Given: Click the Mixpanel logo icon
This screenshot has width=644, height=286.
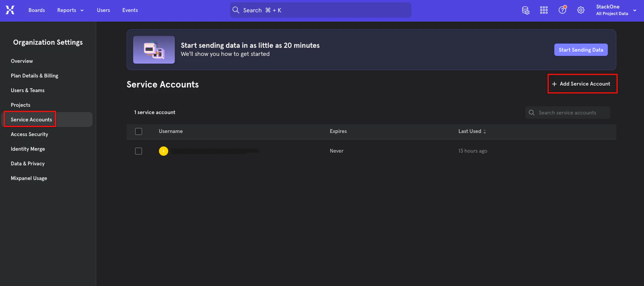Looking at the screenshot, I should pyautogui.click(x=10, y=10).
